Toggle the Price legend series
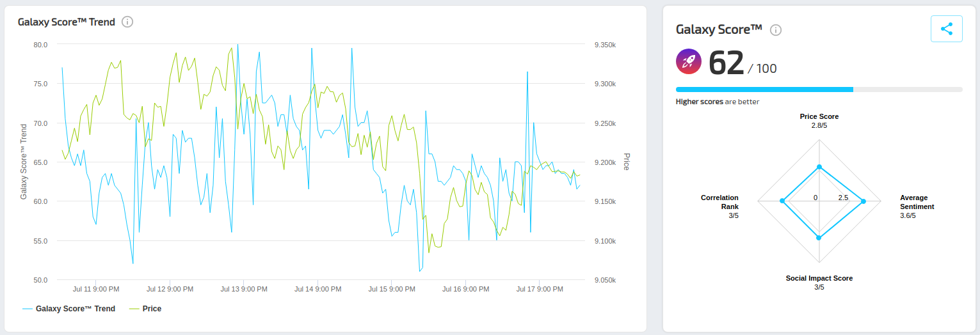Screen dimensions: 980x335 click(x=145, y=309)
